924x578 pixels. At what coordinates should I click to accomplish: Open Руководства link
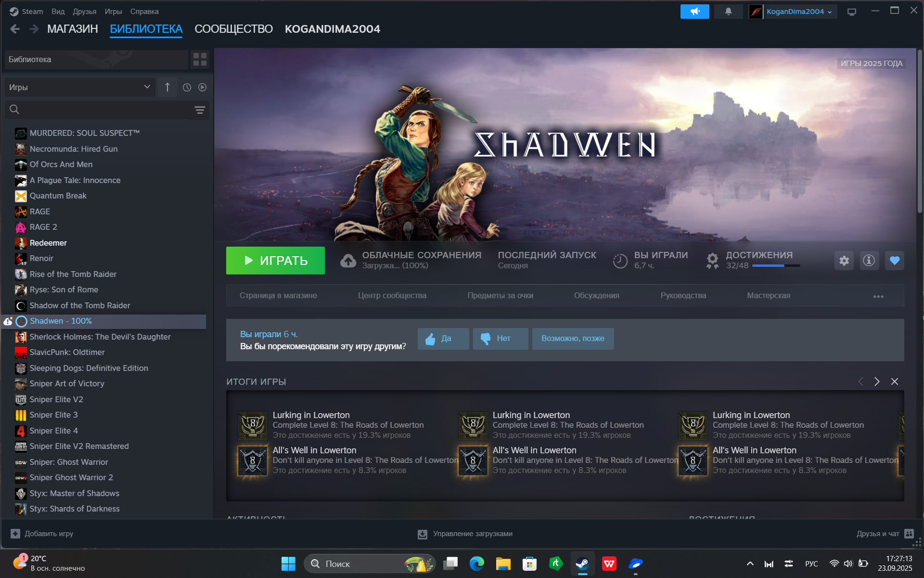coord(683,296)
